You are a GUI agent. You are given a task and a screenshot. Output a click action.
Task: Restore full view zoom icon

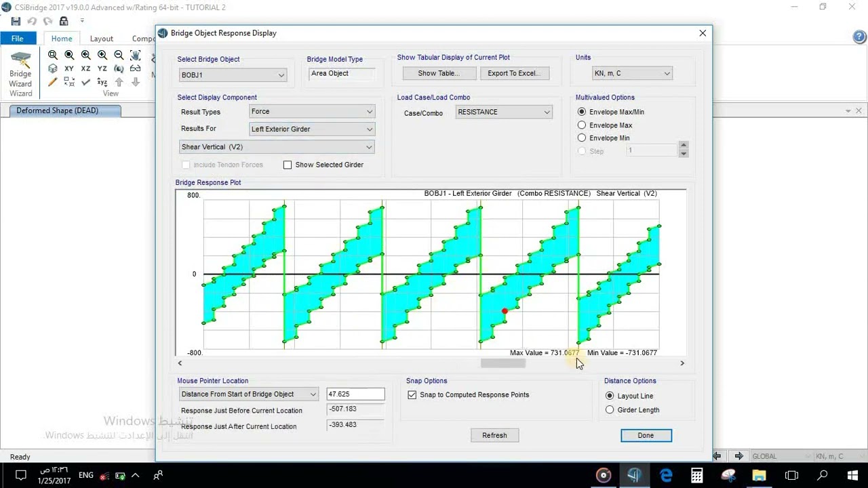tap(69, 55)
